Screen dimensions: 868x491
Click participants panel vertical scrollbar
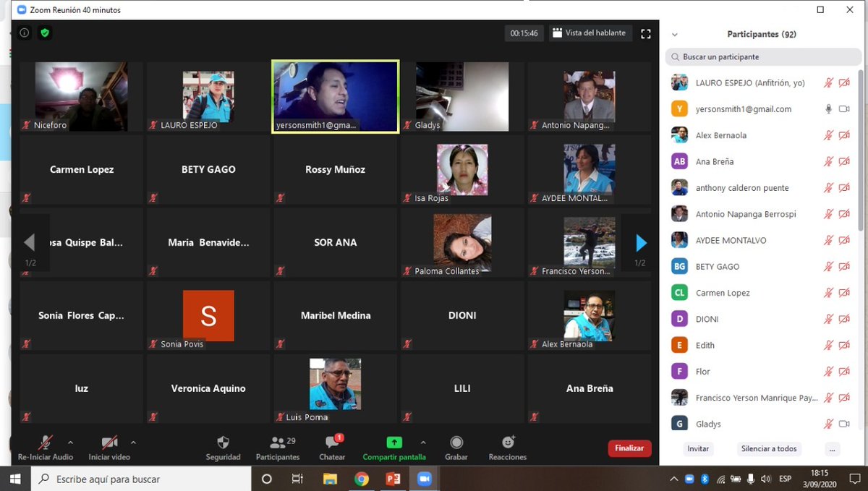(x=860, y=152)
